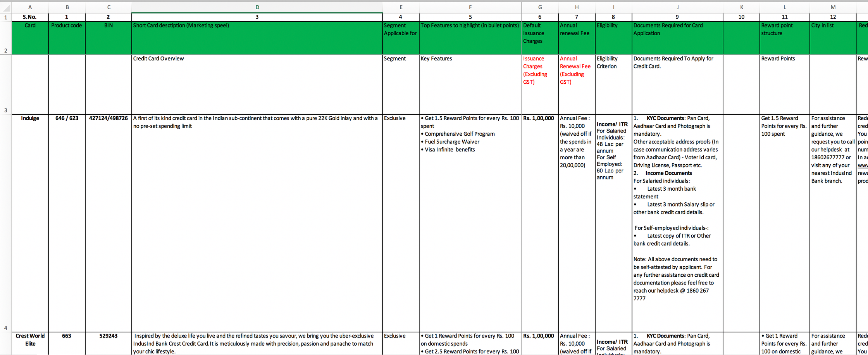
Task: Click the 'S.No.' cell
Action: [30, 17]
